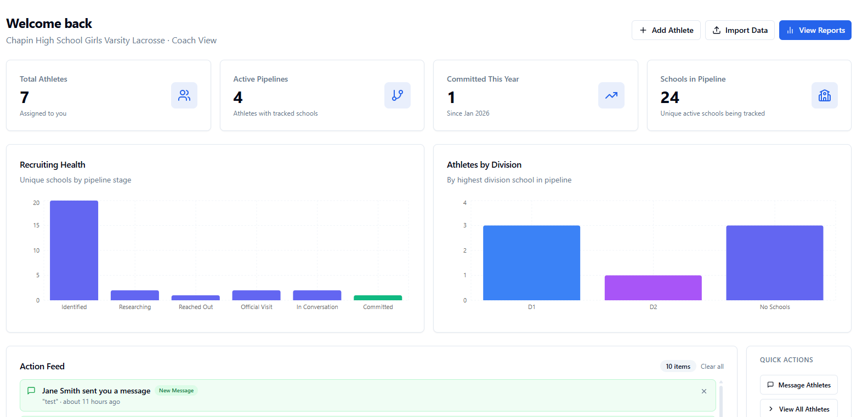Clear all Action Feed items
This screenshot has height=417, width=868.
[712, 367]
